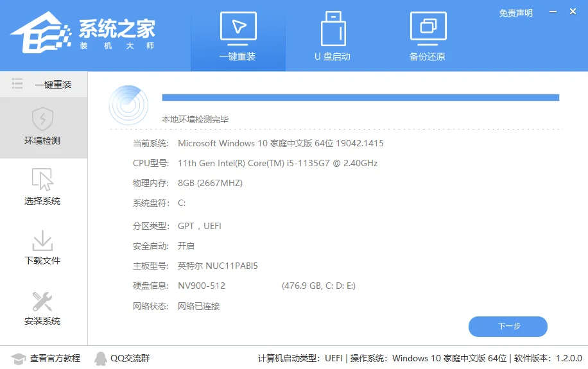Click the 系统盘符 label
This screenshot has height=369, width=588.
(151, 203)
